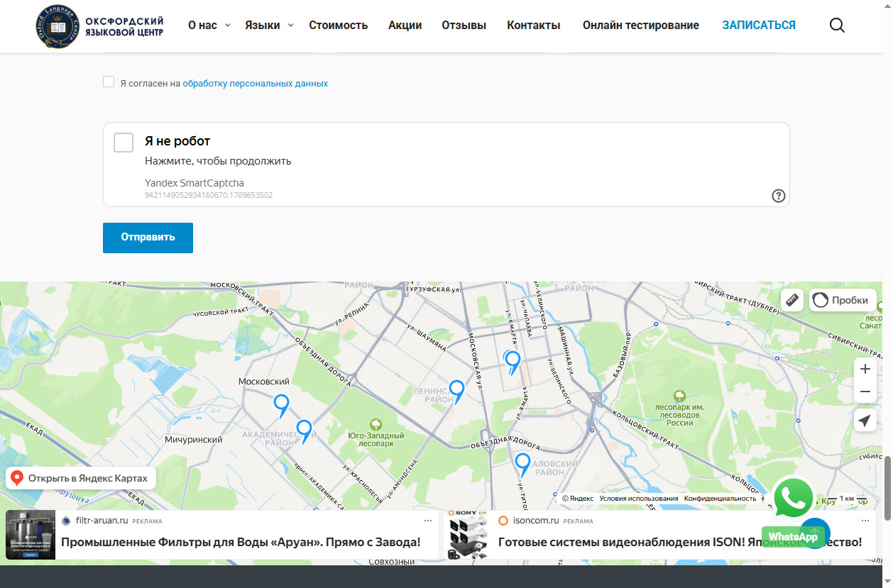Click the green WhatsApp label button
The height and width of the screenshot is (588, 893).
[x=792, y=537]
